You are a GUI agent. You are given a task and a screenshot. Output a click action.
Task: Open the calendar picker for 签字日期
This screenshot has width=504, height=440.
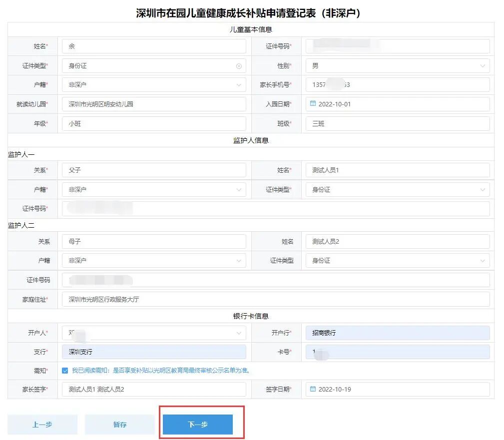(312, 389)
